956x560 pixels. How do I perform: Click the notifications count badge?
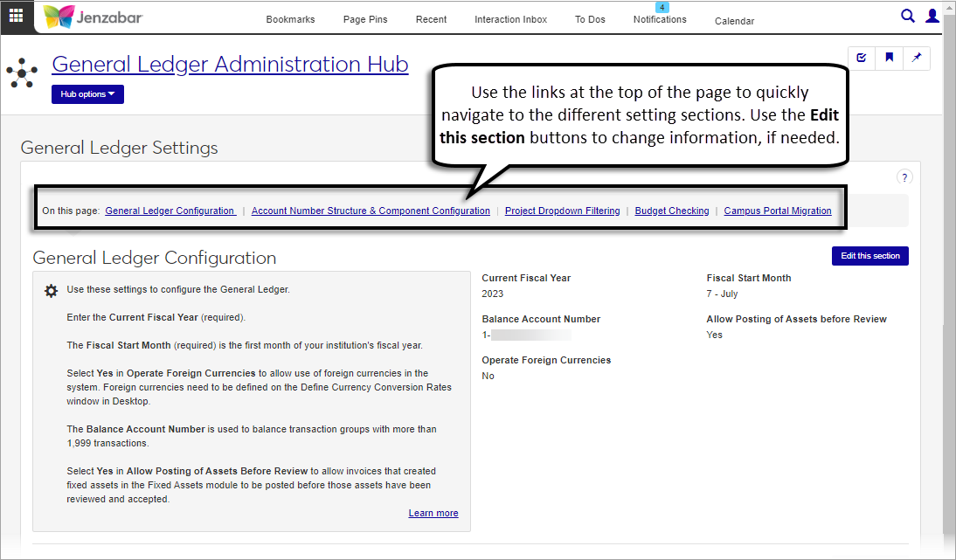[x=662, y=7]
